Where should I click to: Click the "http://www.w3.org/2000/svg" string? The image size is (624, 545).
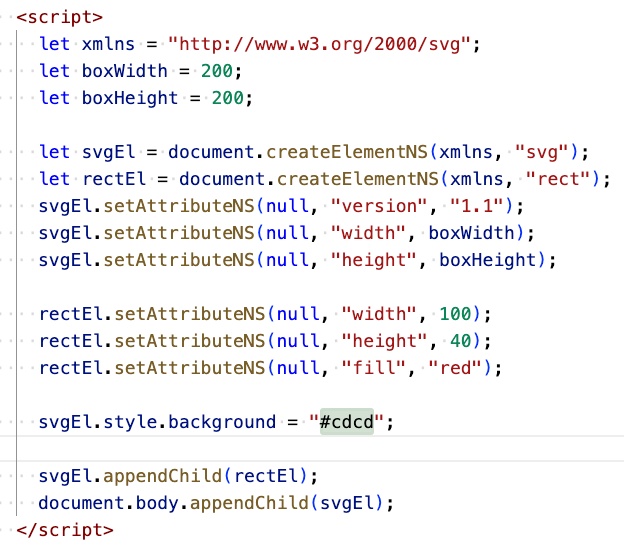319,44
